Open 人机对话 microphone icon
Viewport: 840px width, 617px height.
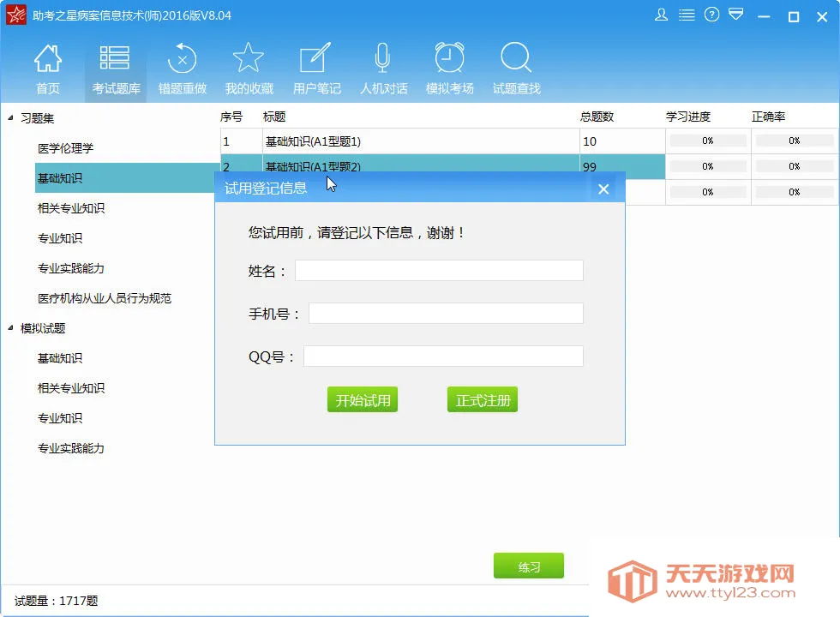pos(383,69)
